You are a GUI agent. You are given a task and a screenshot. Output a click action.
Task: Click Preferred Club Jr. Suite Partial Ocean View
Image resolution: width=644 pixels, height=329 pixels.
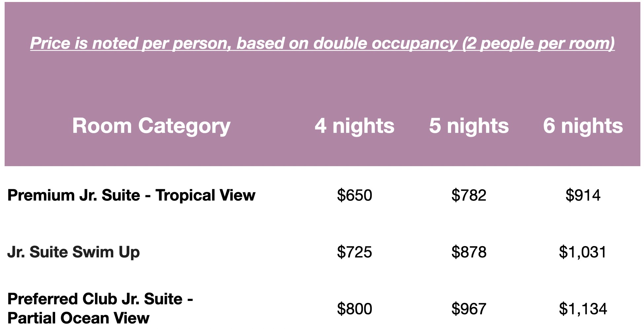[100, 309]
